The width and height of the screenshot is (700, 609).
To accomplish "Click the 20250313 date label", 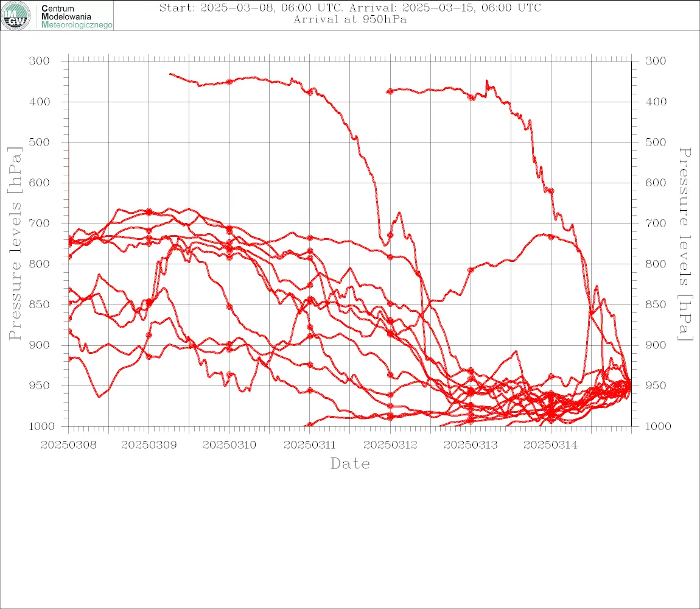I will [x=471, y=445].
